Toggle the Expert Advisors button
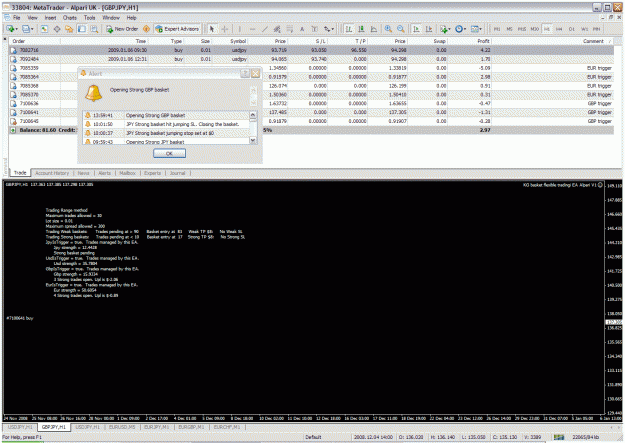Image resolution: width=625 pixels, height=443 pixels. (177, 29)
